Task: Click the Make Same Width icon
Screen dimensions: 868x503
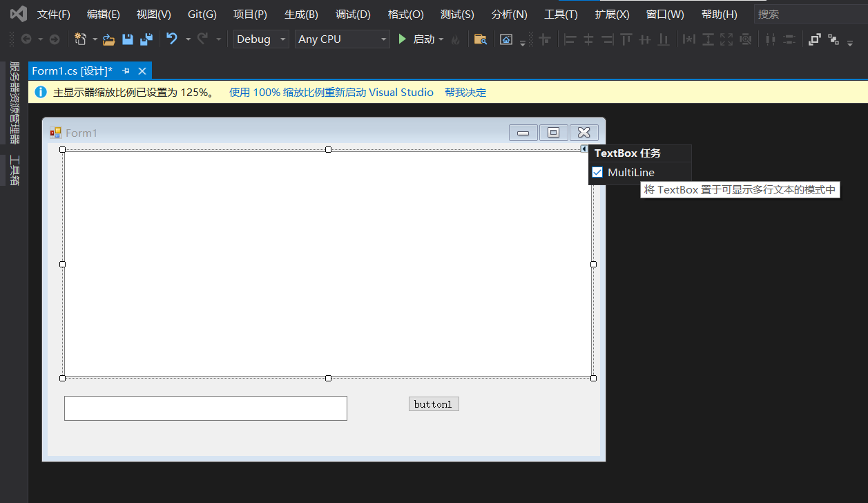Action: tap(689, 39)
